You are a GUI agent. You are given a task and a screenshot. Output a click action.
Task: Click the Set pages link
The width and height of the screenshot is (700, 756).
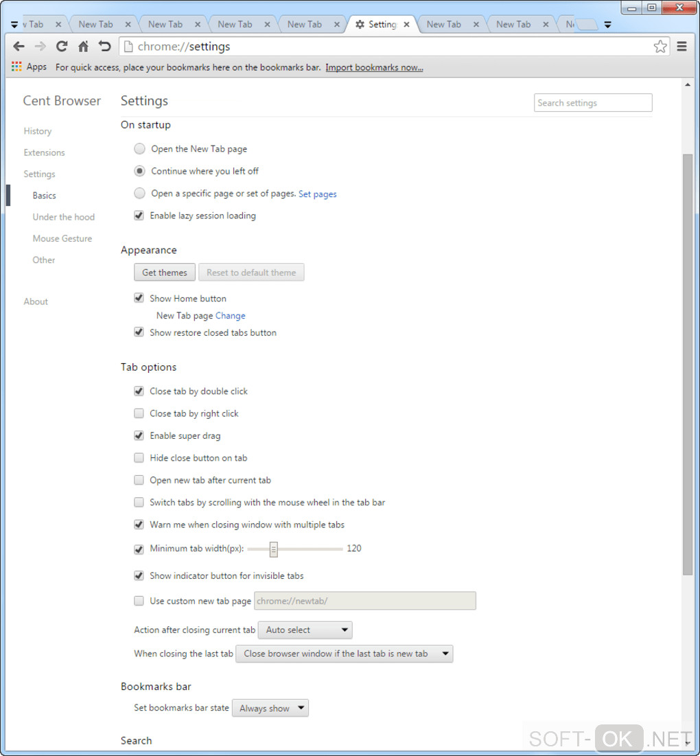318,194
